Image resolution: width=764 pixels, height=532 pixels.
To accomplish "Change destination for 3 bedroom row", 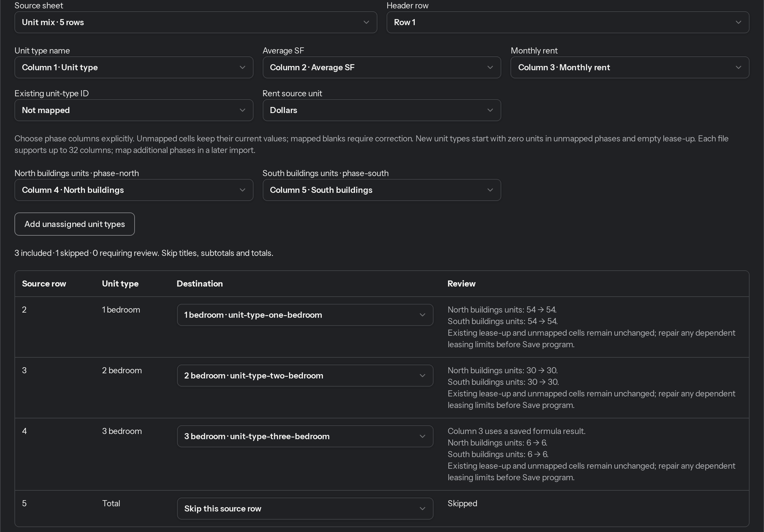I will coord(305,436).
